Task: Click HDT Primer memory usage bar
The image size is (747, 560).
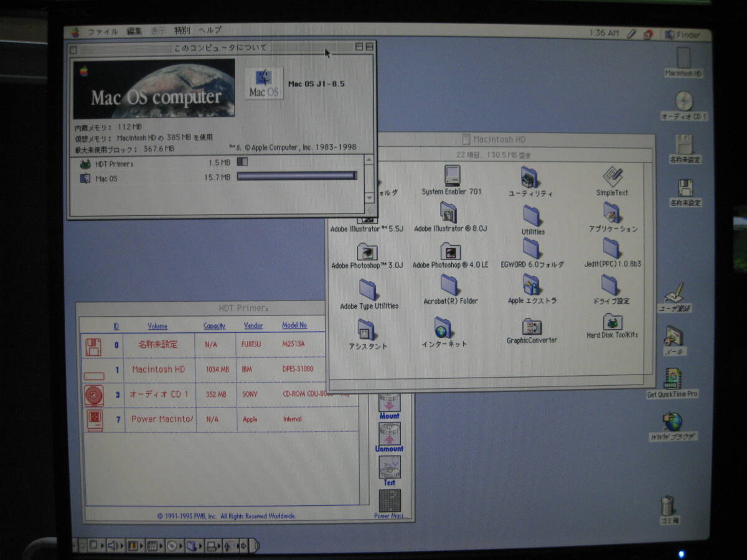Action: pos(243,162)
